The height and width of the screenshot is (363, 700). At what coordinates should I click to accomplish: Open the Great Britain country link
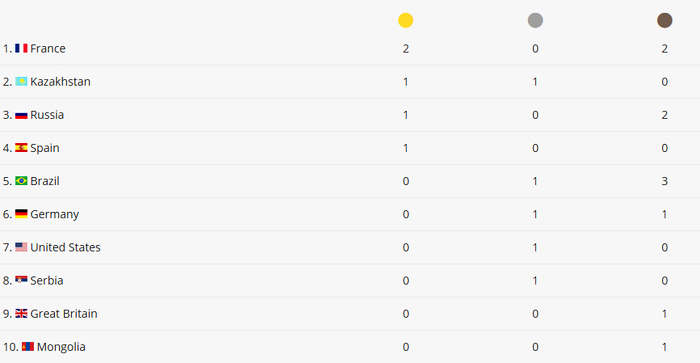(x=64, y=313)
